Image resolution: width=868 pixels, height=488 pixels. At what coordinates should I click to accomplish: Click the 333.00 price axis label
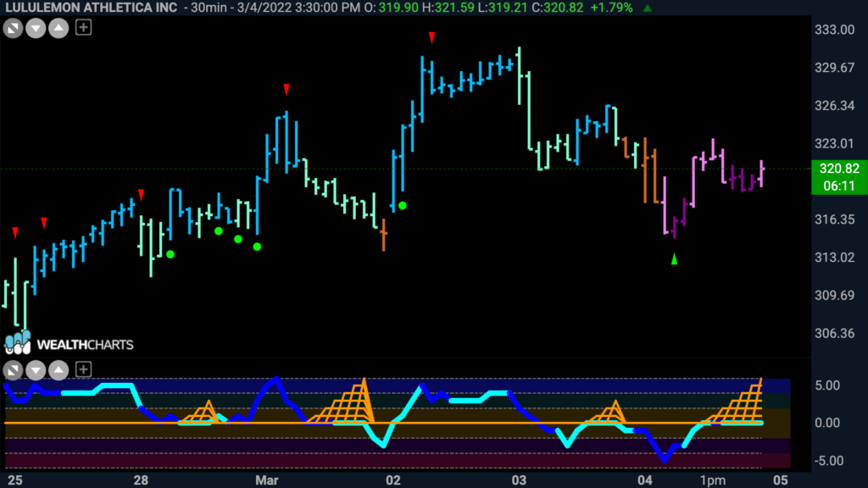[x=834, y=30]
